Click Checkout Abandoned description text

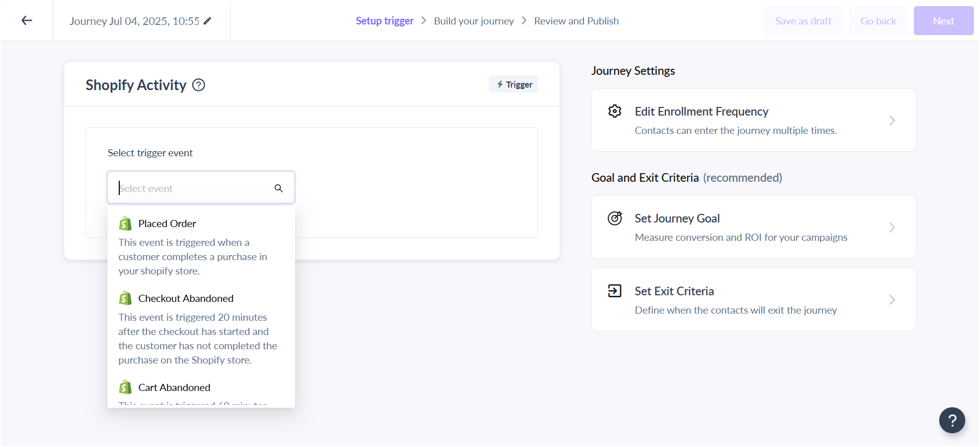click(198, 339)
